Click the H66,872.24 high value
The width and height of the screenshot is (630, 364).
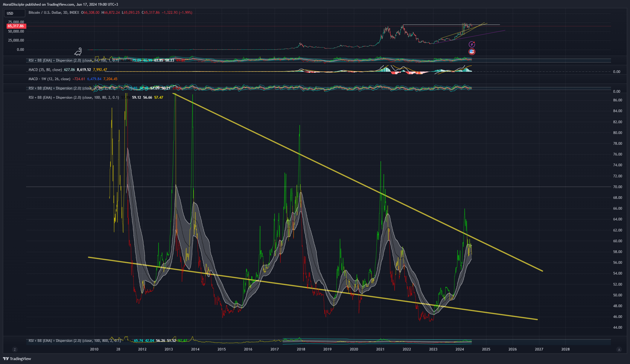tap(111, 13)
